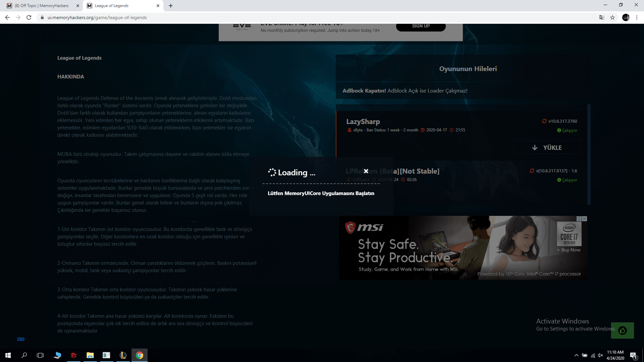Click the LazySharp cheat title
The width and height of the screenshot is (644, 362).
pyautogui.click(x=363, y=121)
